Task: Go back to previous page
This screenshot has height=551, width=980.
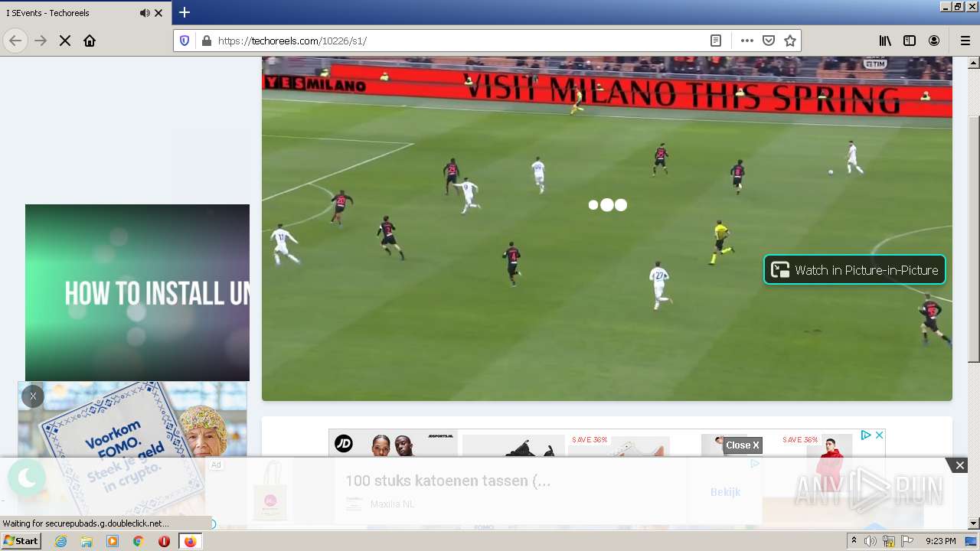Action: [15, 41]
